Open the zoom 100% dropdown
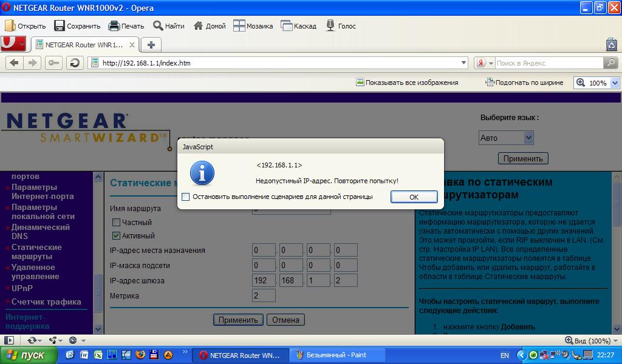 tap(615, 83)
